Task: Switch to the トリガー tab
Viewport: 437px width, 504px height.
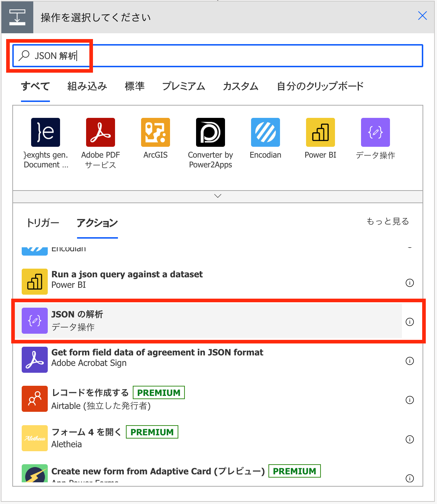Action: coord(43,223)
